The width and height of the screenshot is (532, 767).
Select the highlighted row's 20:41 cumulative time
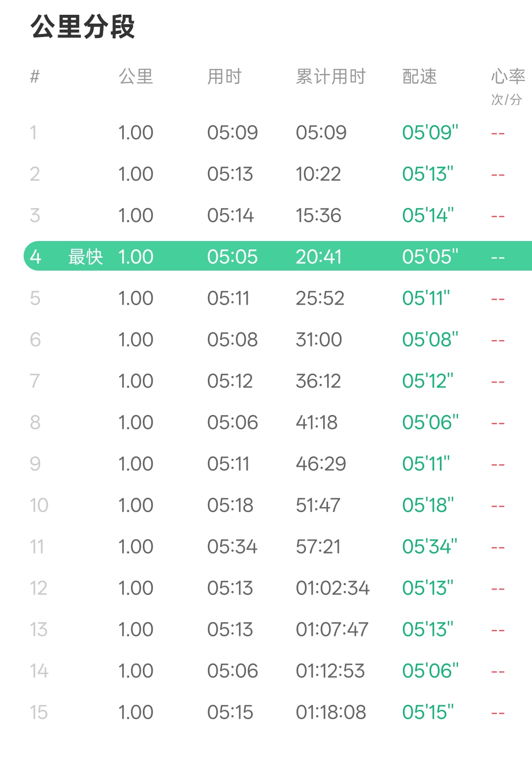(x=318, y=257)
